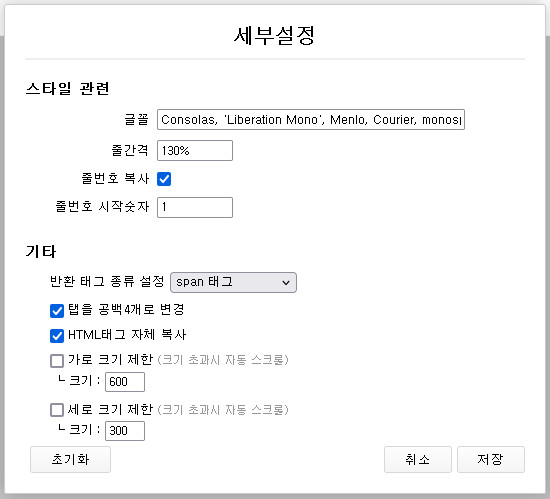Screen dimensions: 550x499
Task: Click the 줄번호 시작숫자 label text
Action: point(102,206)
